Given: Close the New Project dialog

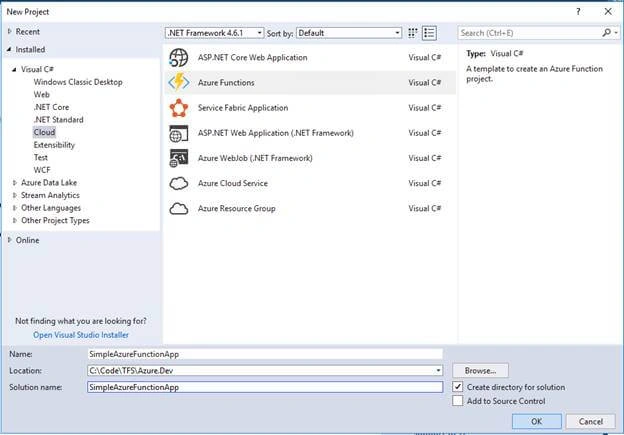Looking at the screenshot, I should 608,12.
